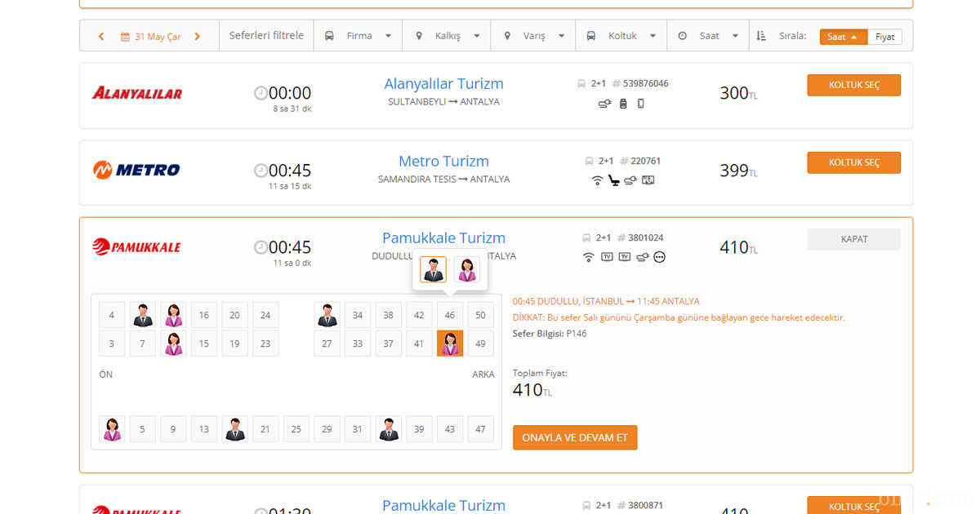Screen dimensions: 980x514
Task: Click the bus icon on Alanyalılar 2+1 layout
Action: coord(581,83)
